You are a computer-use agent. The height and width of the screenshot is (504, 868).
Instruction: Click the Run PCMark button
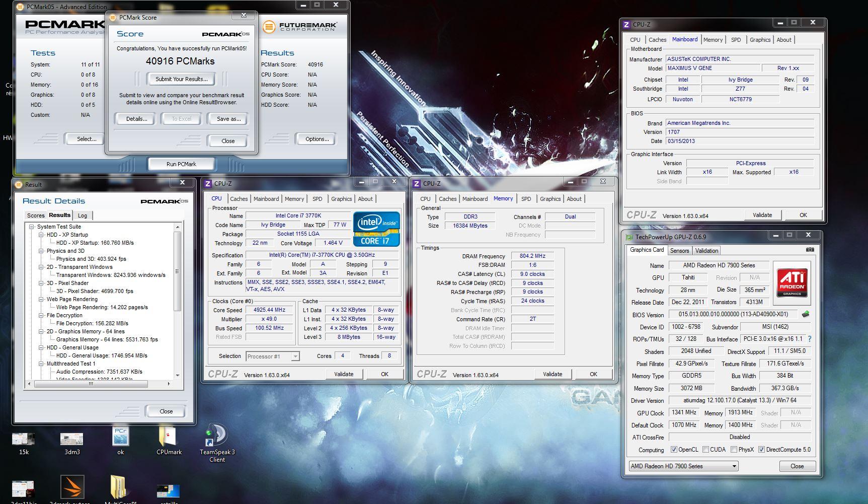181,164
